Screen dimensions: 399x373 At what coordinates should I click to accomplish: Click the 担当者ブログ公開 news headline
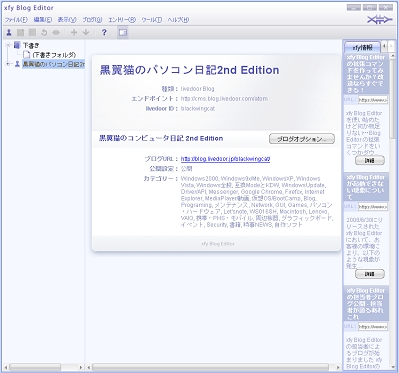click(366, 304)
